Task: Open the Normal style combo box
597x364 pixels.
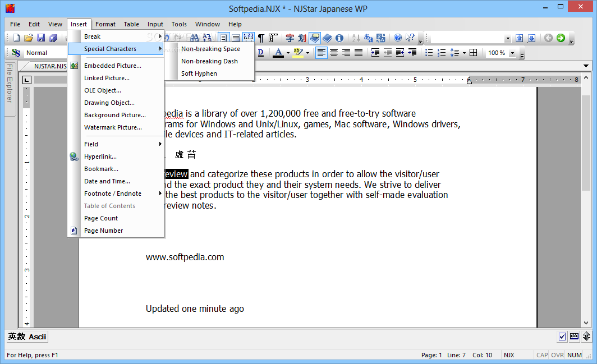Action: point(45,53)
